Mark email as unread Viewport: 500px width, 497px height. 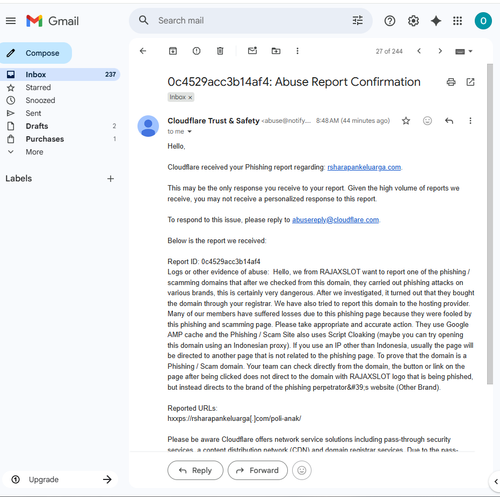click(252, 51)
